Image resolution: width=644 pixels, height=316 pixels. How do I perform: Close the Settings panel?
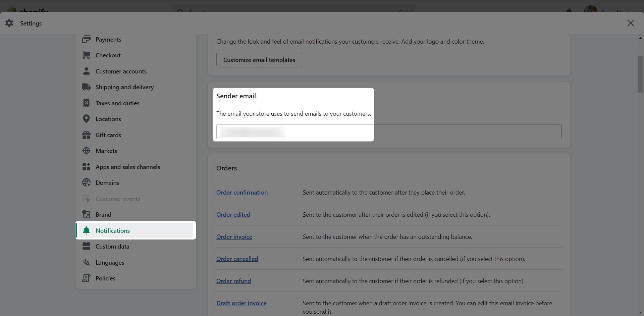click(x=631, y=23)
